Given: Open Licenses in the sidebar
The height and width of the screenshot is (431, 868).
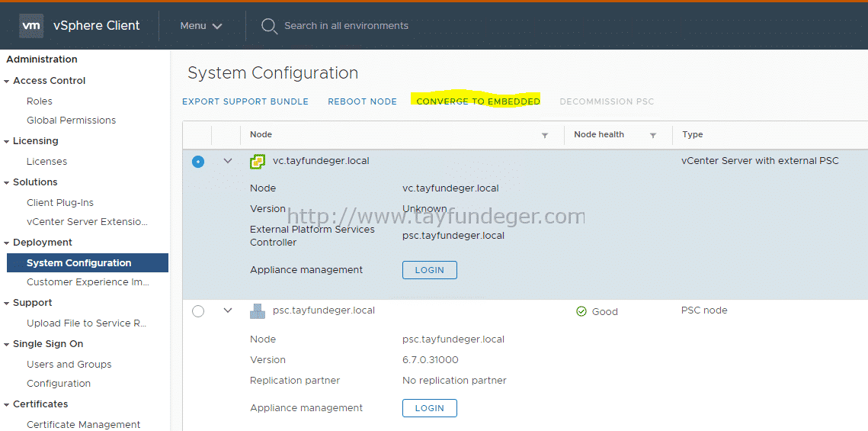Looking at the screenshot, I should click(46, 161).
